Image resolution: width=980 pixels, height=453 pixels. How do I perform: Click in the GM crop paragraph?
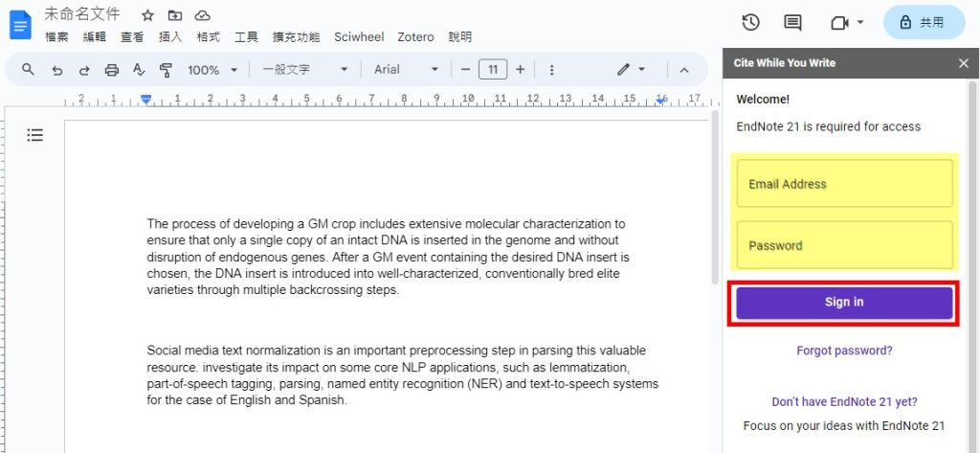(x=387, y=258)
